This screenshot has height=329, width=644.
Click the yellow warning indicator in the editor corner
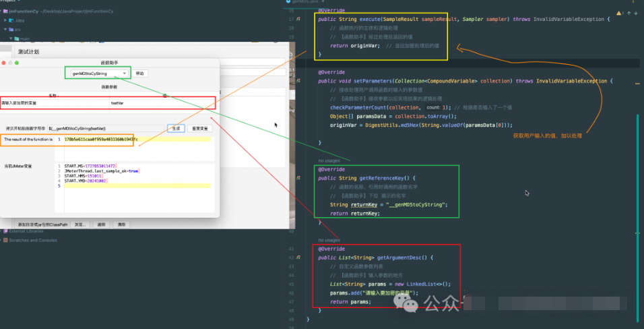pyautogui.click(x=618, y=13)
